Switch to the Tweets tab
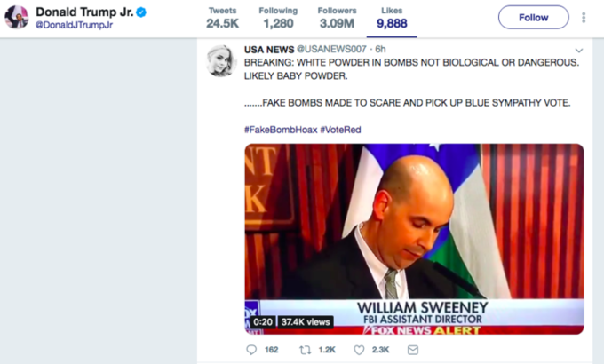Screen dimensions: 604x364 [223, 18]
